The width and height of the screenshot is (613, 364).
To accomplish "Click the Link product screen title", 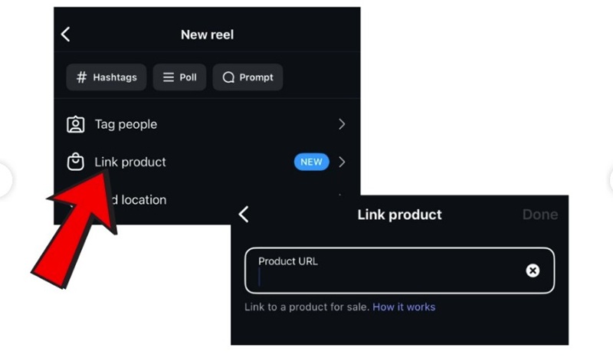I will point(399,215).
